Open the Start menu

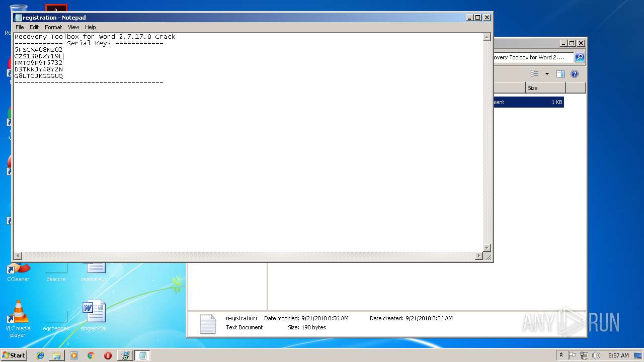14,355
